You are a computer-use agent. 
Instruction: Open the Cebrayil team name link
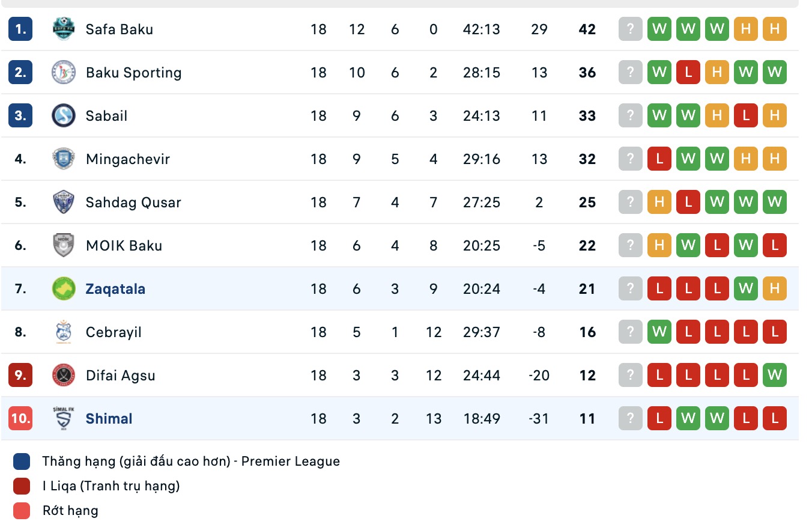114,332
